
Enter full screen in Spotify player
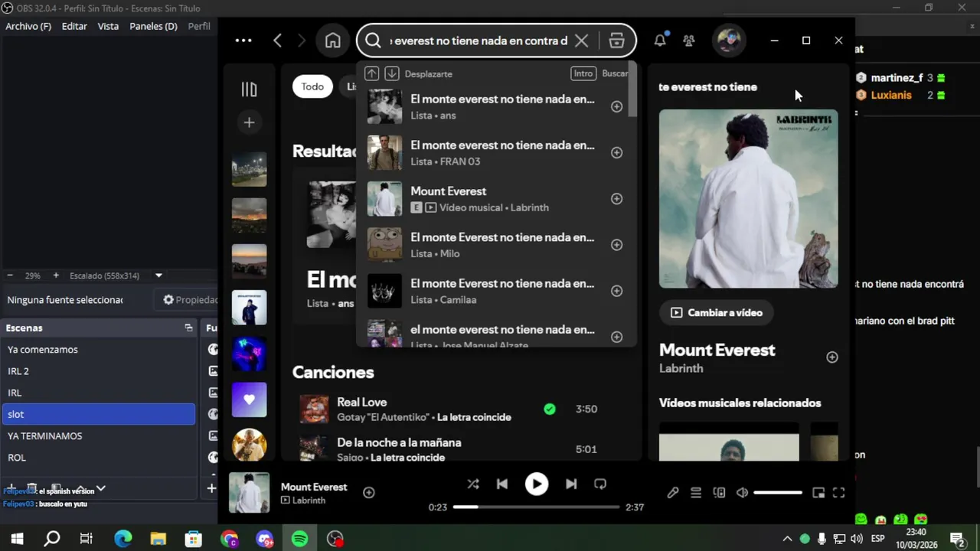(x=838, y=493)
